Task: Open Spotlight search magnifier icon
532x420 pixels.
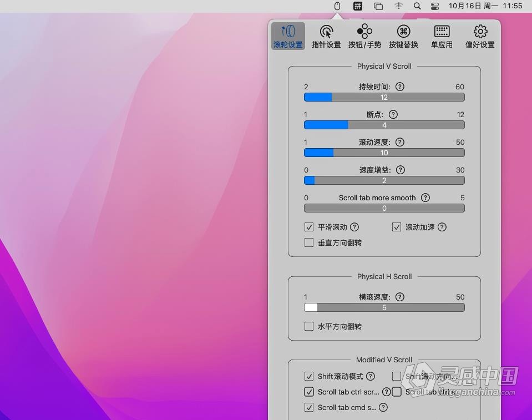Action: [x=417, y=6]
